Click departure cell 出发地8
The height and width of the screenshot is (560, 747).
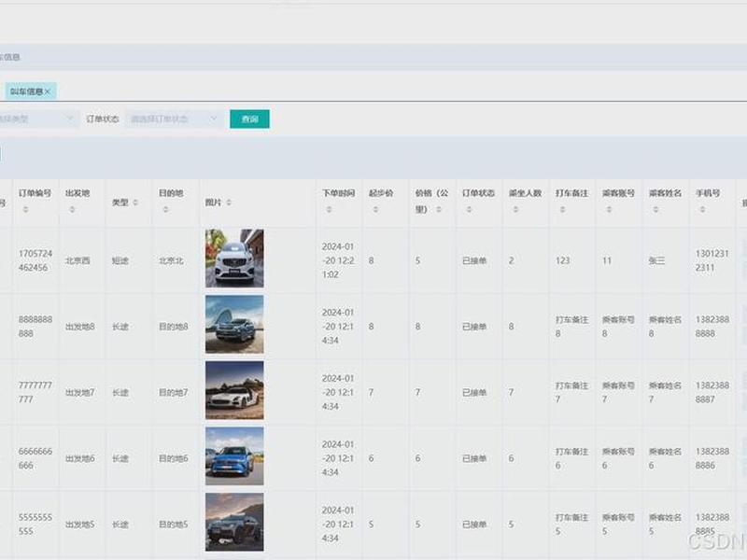point(80,327)
